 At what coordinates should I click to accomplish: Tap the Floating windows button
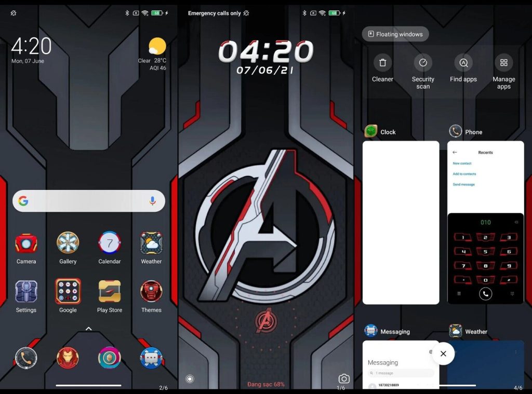(x=395, y=34)
